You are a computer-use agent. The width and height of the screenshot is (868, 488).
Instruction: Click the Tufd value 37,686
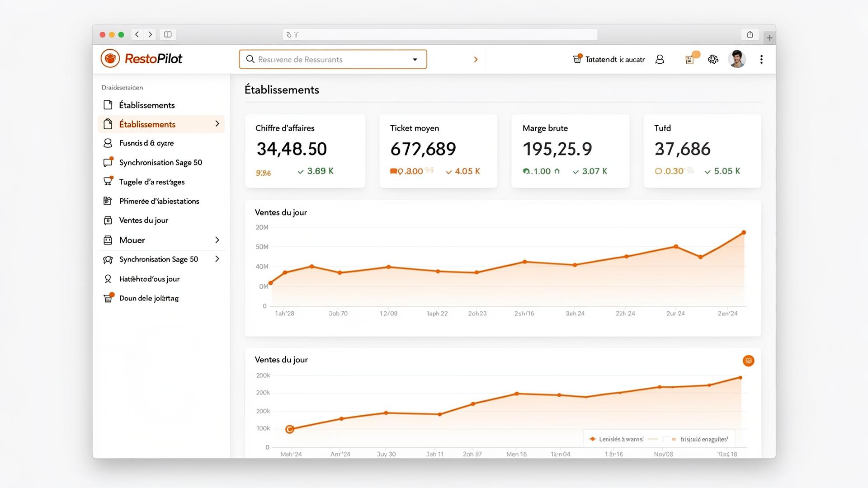pyautogui.click(x=683, y=149)
